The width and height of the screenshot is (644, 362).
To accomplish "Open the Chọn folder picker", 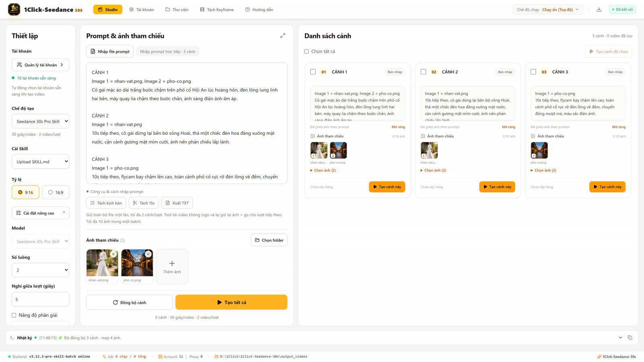I will (x=269, y=240).
